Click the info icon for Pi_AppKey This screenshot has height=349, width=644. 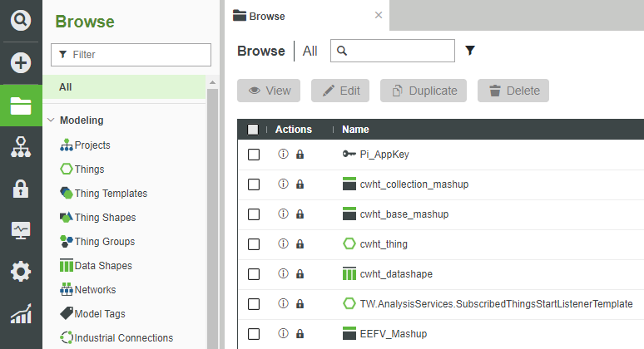tap(283, 155)
